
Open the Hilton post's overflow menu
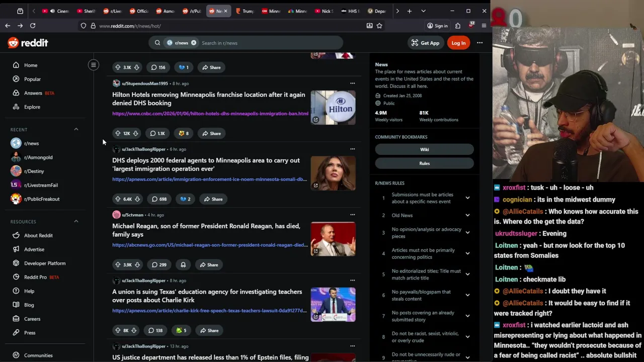coord(352,83)
